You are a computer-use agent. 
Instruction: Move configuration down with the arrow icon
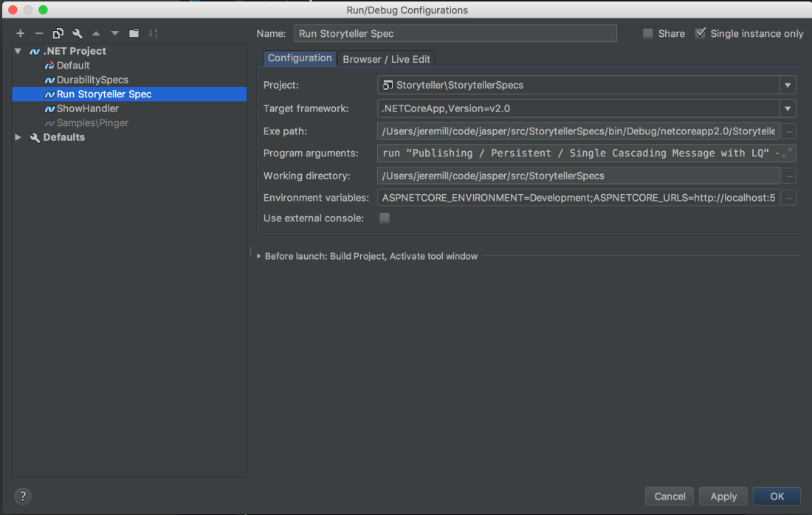pos(114,33)
